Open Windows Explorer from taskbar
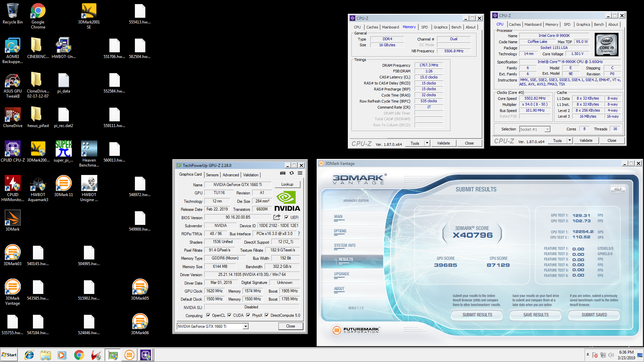644x362 pixels. point(46,355)
